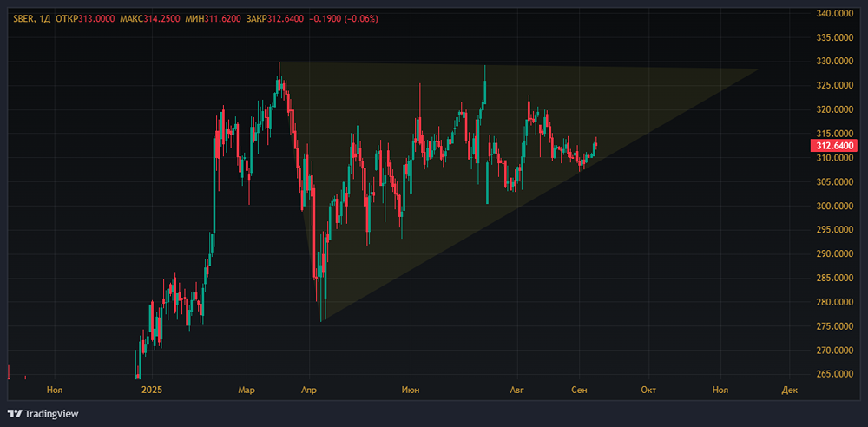Click the 1Д interval label
The image size is (868, 427).
point(45,19)
